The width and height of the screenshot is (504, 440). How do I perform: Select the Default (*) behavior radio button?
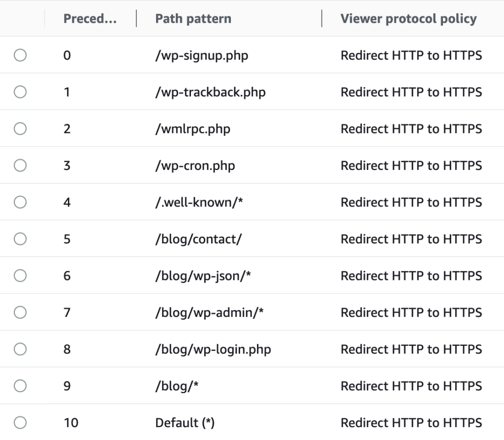(x=20, y=422)
